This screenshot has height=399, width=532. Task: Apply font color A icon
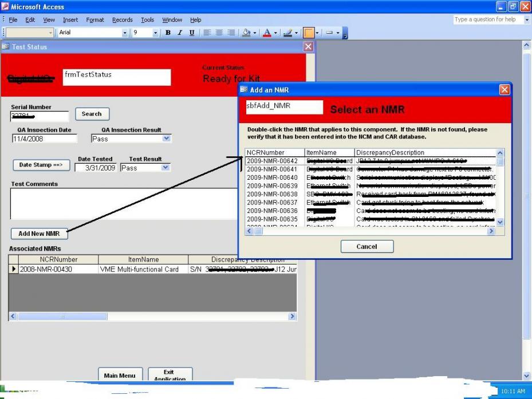(267, 33)
